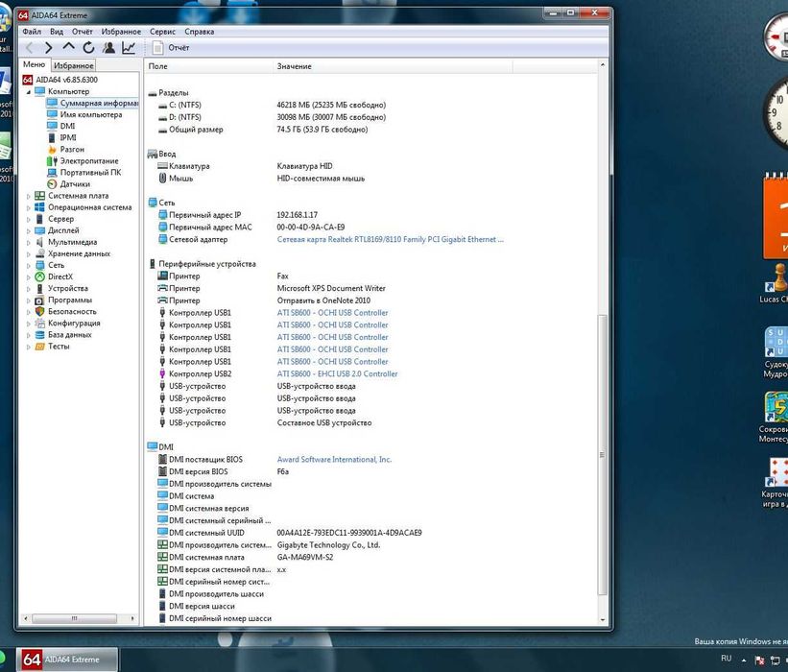The height and width of the screenshot is (672, 788).
Task: Click the sidebar tree horizontal scrollbar
Action: 74,618
